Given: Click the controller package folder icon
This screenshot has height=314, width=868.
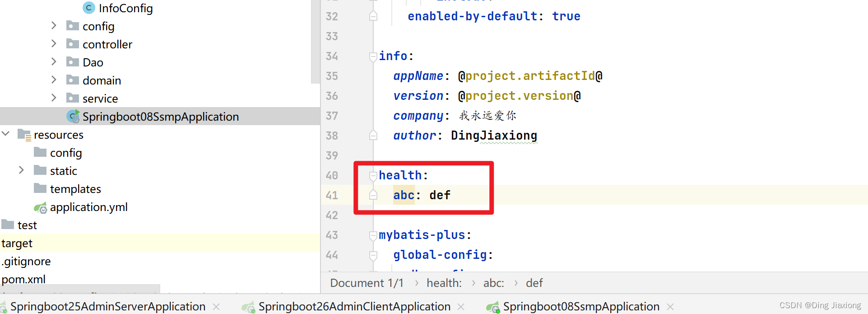Looking at the screenshot, I should pyautogui.click(x=73, y=44).
